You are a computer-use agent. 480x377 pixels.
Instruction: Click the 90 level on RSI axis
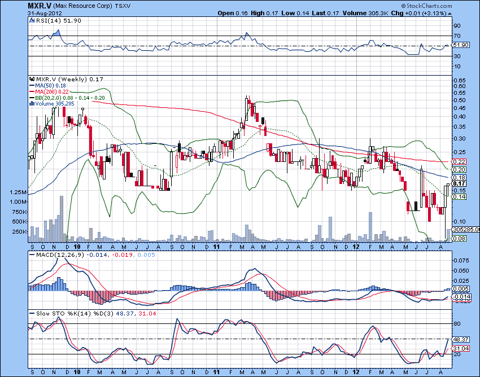coord(457,26)
